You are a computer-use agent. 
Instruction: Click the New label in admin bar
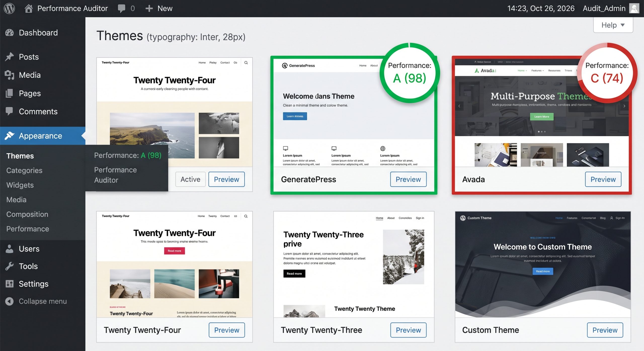(165, 8)
